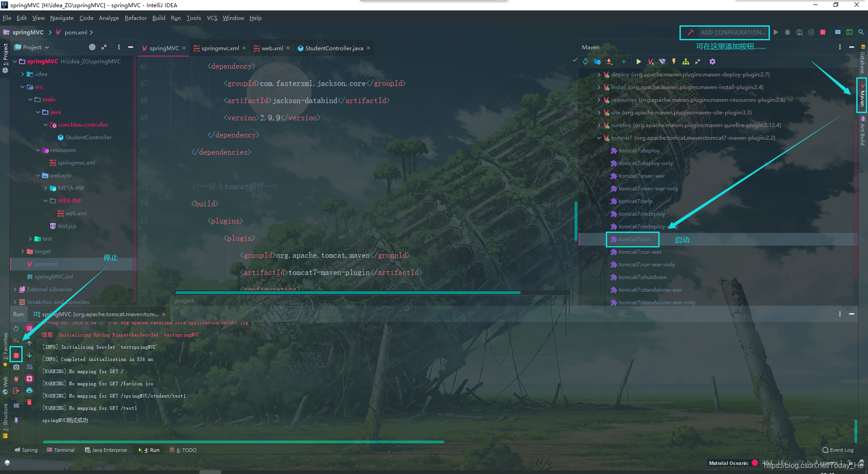Print console output

(29, 390)
